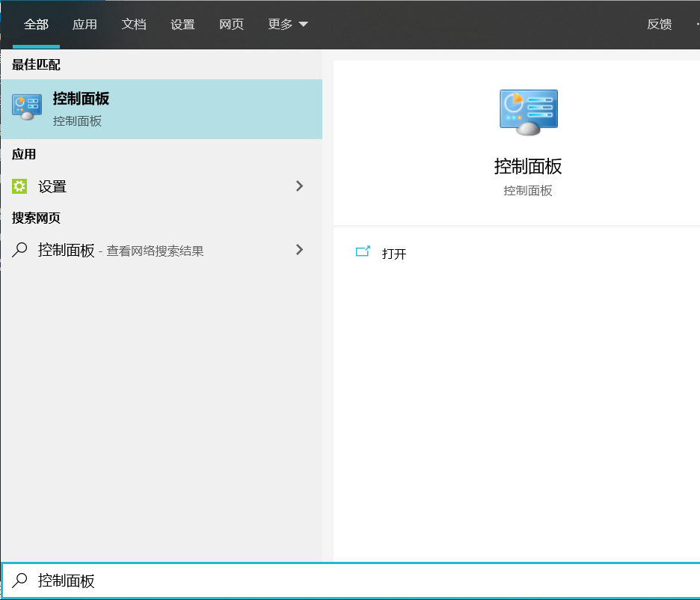
Task: Switch to the 应用 tab
Action: [85, 25]
